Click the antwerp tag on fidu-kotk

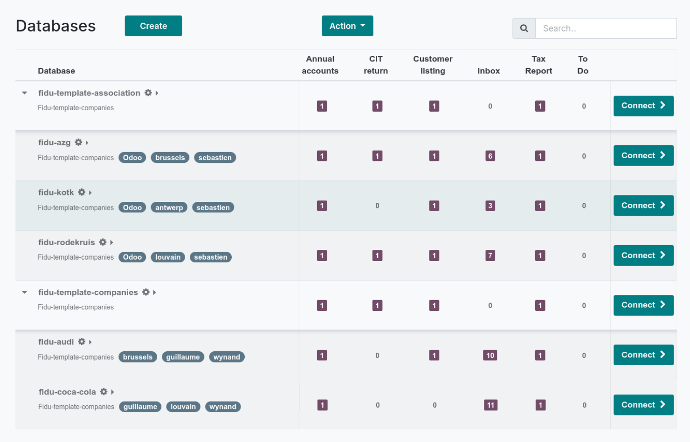click(169, 208)
